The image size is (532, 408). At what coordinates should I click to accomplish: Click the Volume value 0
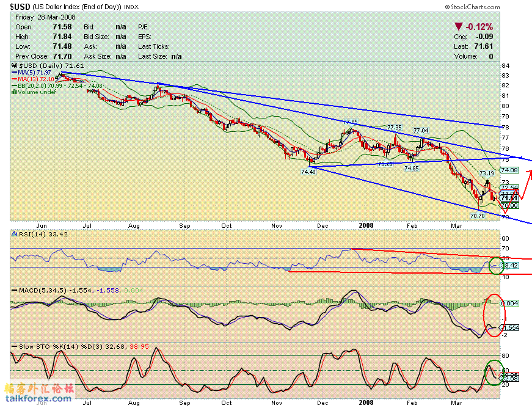491,56
